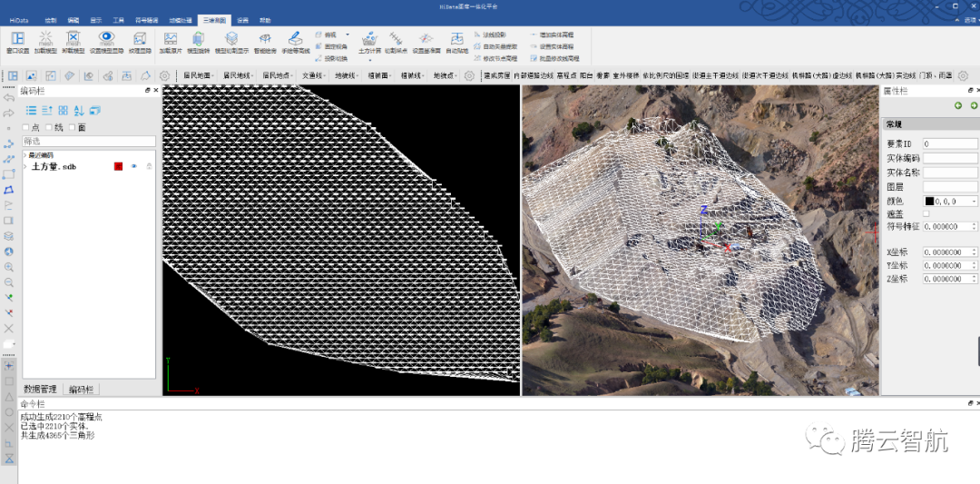The height and width of the screenshot is (484, 980).
Task: Toggle visibility eye of 土方量.sdb
Action: coord(133,166)
